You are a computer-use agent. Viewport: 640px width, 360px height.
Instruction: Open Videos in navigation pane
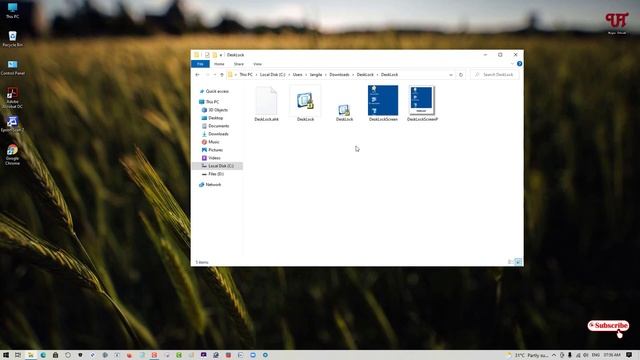coord(211,158)
